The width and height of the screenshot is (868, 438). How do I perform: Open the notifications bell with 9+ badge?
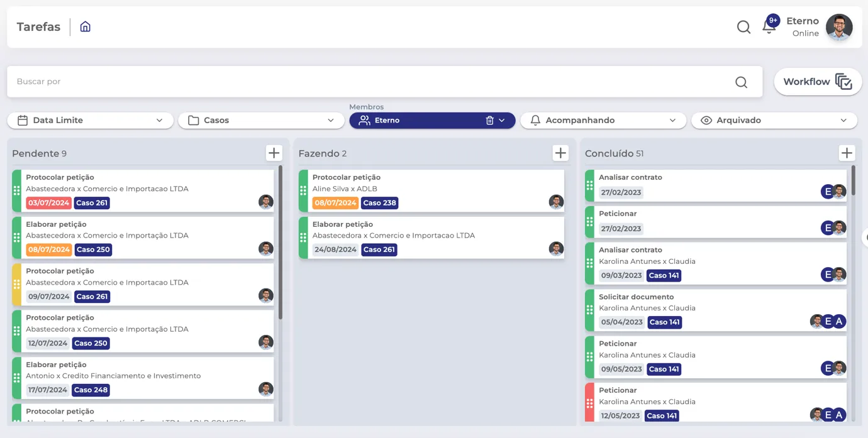tap(769, 26)
